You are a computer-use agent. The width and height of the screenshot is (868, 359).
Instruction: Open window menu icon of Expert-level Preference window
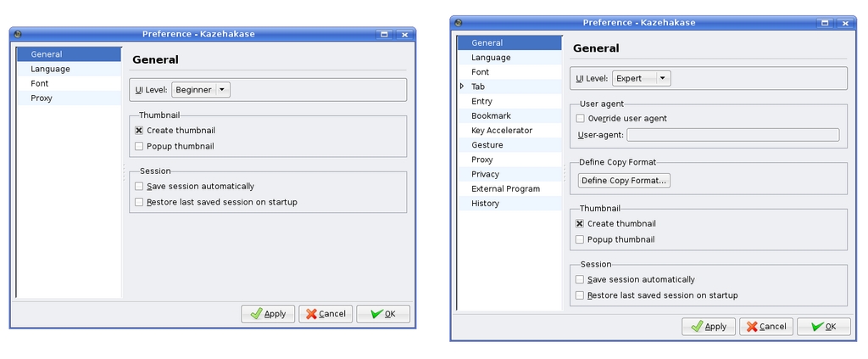pyautogui.click(x=458, y=22)
